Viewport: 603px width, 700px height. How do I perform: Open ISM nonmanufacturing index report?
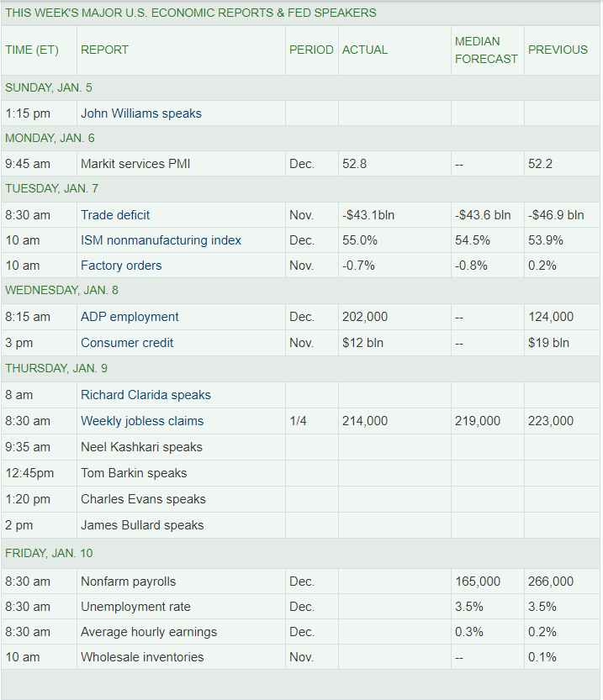(161, 240)
